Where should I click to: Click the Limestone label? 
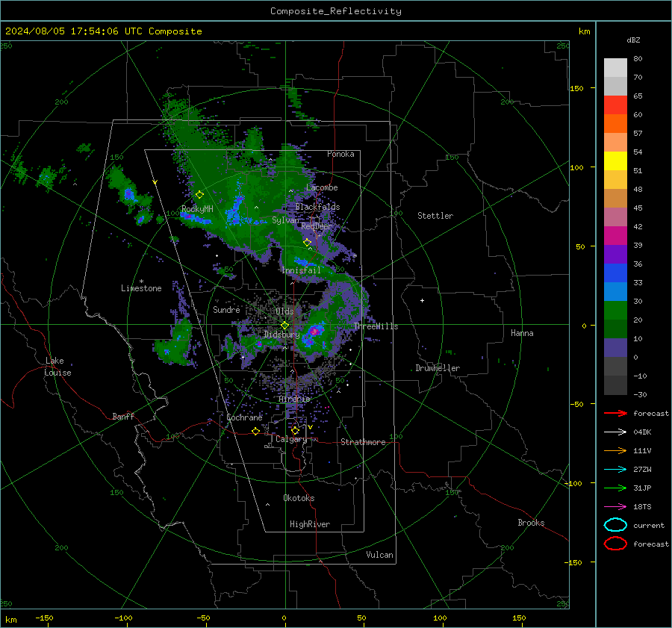pos(141,288)
